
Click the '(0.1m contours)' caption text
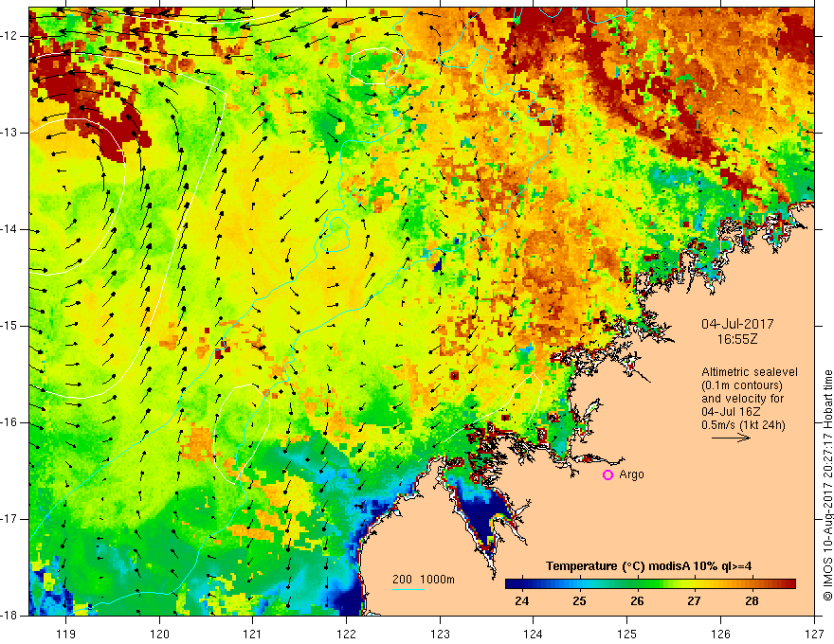(x=742, y=385)
